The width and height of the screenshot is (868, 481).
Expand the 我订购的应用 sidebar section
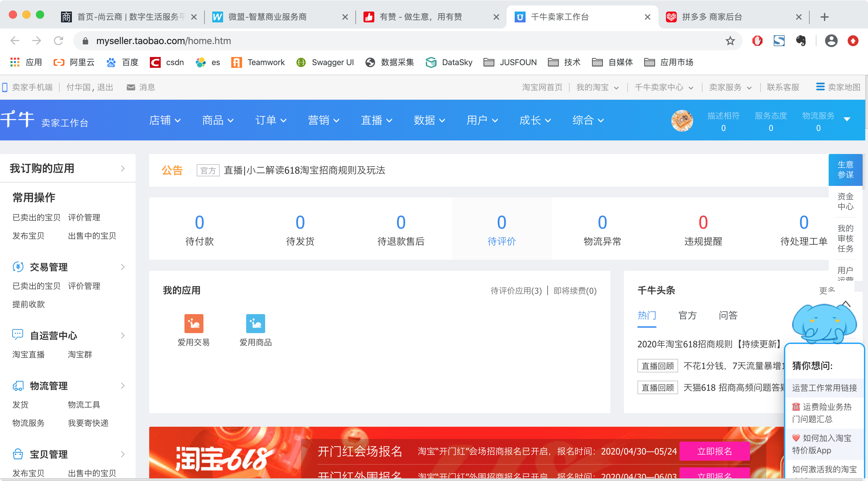[122, 168]
